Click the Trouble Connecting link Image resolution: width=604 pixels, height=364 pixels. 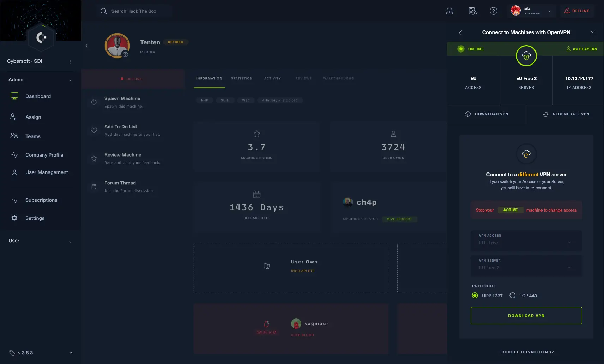526,352
